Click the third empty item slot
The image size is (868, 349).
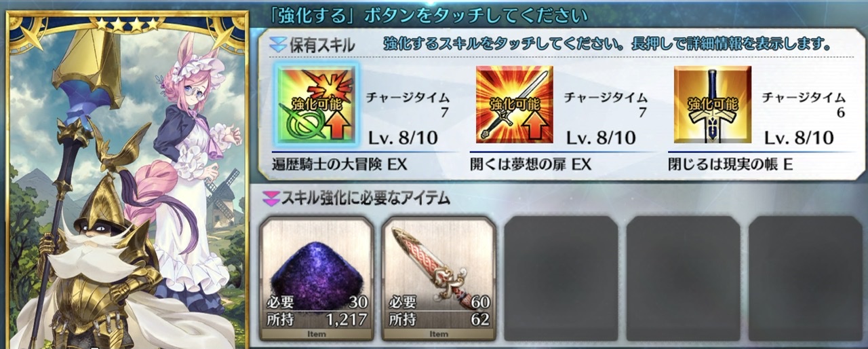coord(561,278)
